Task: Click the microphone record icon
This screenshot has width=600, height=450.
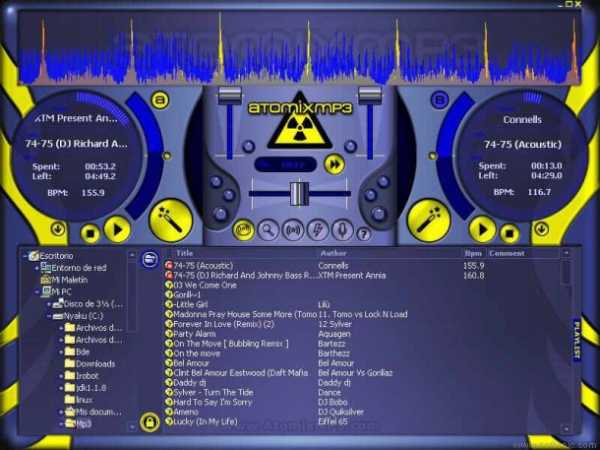Action: 342,230
